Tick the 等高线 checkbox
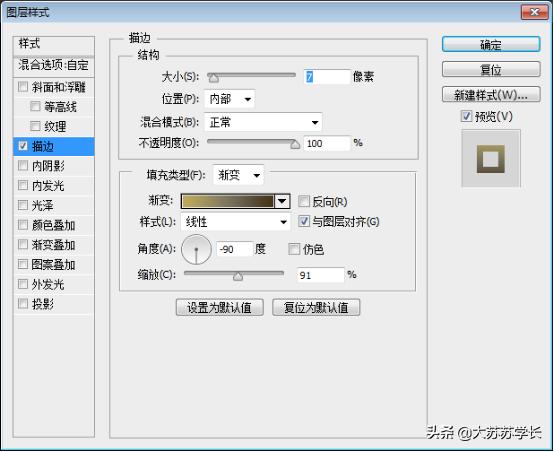This screenshot has height=452, width=554. point(35,106)
